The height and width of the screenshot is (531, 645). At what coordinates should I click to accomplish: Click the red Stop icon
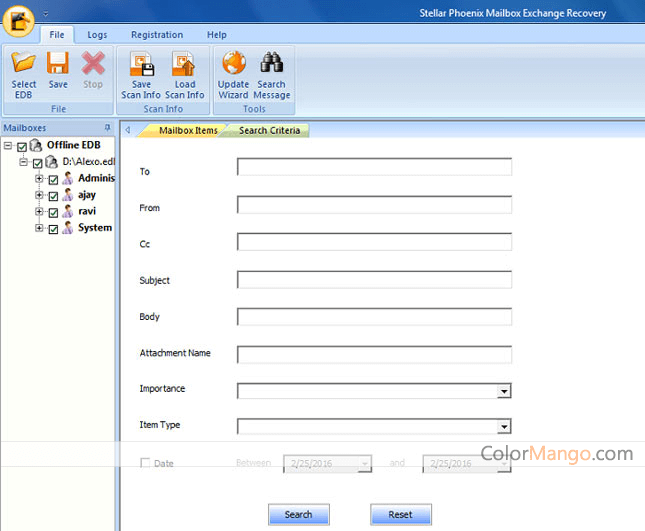coord(93,63)
